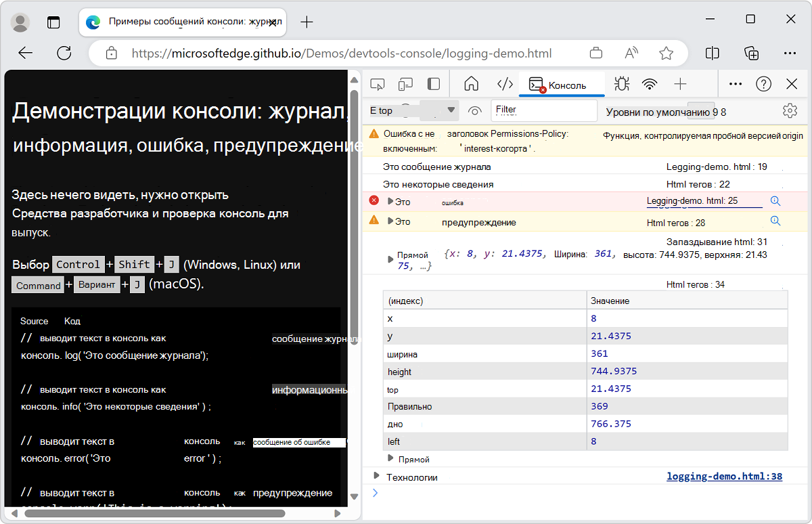This screenshot has width=812, height=524.
Task: Add page to favorites star icon
Action: click(x=667, y=53)
